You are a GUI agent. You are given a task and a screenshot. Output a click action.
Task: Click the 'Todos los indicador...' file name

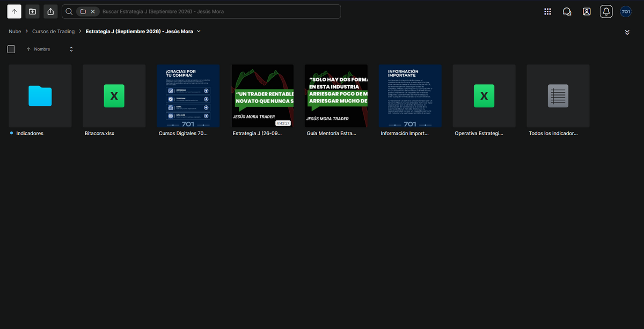pos(553,134)
